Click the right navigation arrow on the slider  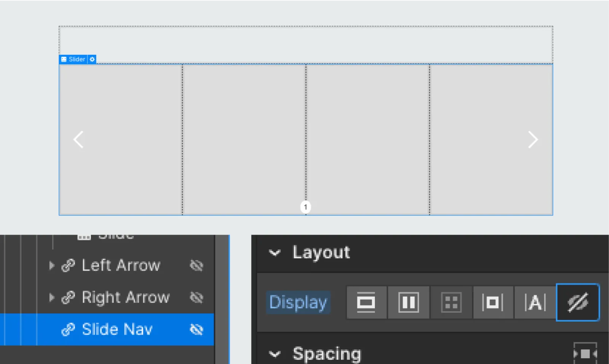pyautogui.click(x=533, y=139)
